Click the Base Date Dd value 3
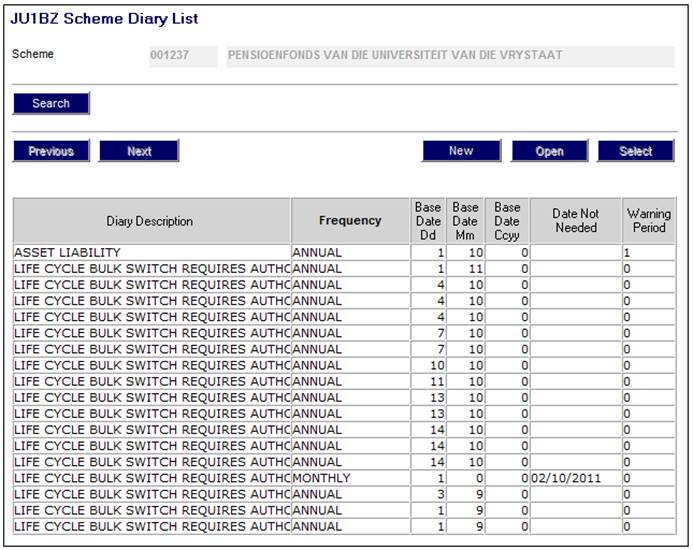 pos(428,494)
